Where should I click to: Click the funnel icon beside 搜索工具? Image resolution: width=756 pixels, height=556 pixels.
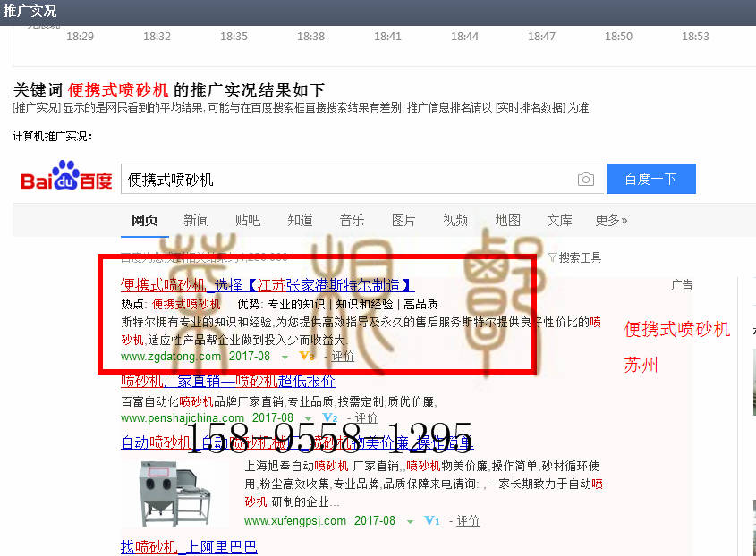(x=553, y=257)
